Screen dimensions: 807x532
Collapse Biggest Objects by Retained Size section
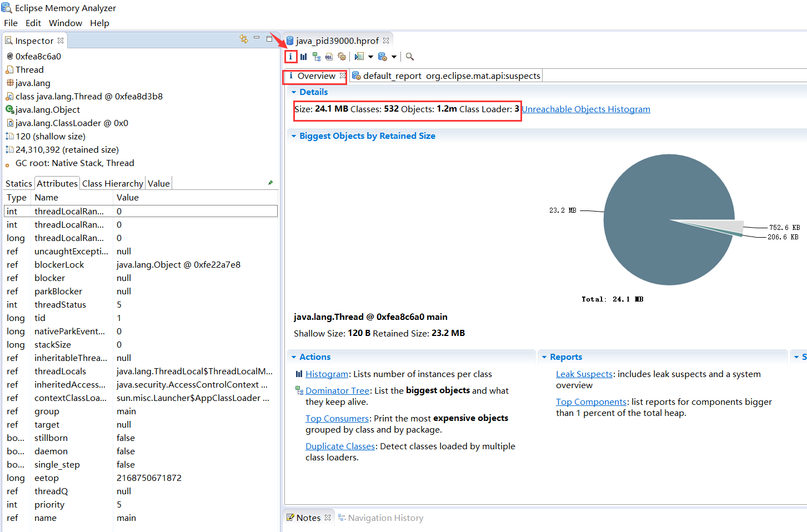point(293,136)
